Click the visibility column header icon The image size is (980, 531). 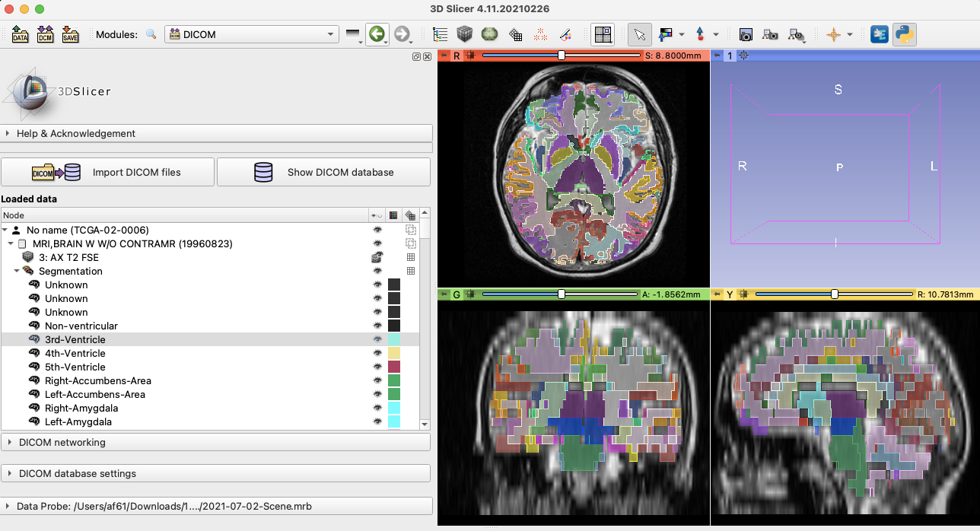click(377, 215)
